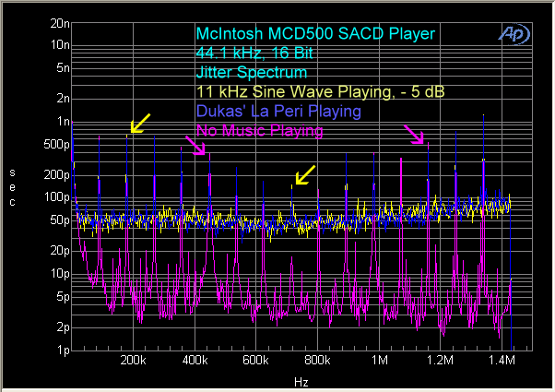Click the AP logo in the top-right corner
This screenshot has width=555, height=392.
coord(506,32)
